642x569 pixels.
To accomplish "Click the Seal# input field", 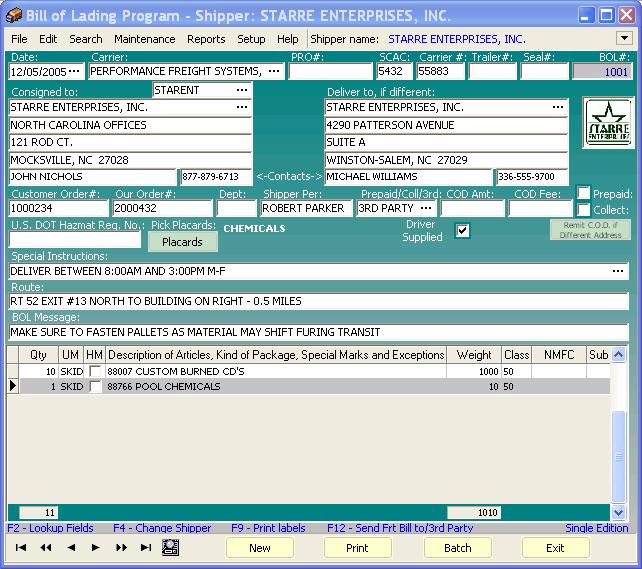I will [x=545, y=71].
